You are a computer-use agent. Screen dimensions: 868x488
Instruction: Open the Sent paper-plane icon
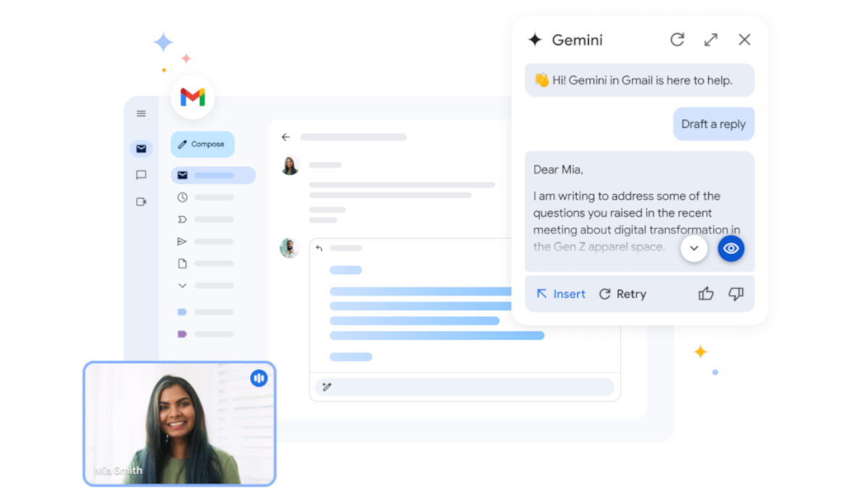[x=182, y=241]
